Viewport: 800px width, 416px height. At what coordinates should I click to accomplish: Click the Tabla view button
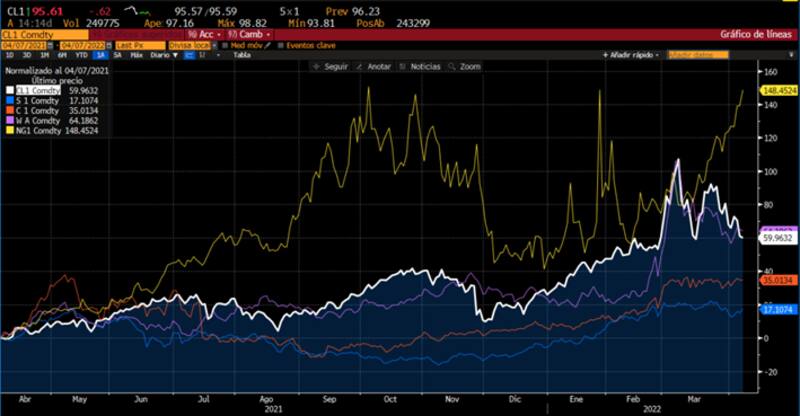point(242,55)
